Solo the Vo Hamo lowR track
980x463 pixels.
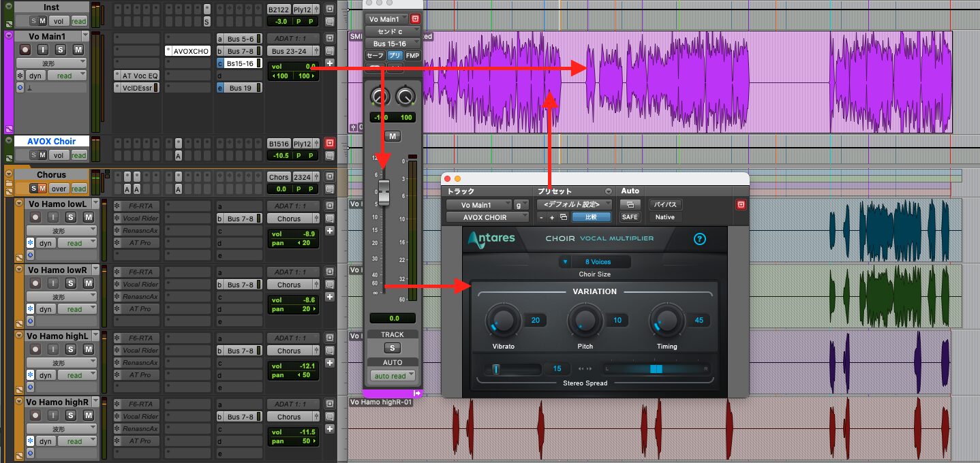click(71, 283)
